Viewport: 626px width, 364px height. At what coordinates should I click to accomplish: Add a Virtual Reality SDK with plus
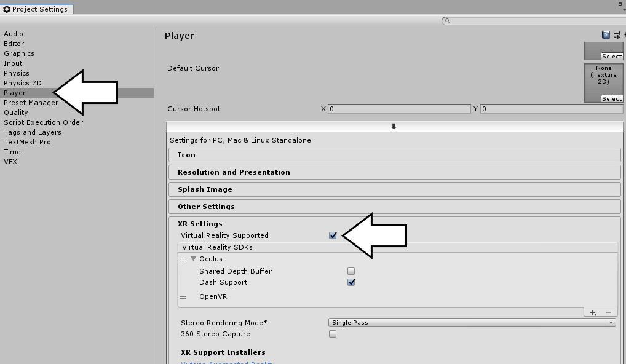click(593, 312)
